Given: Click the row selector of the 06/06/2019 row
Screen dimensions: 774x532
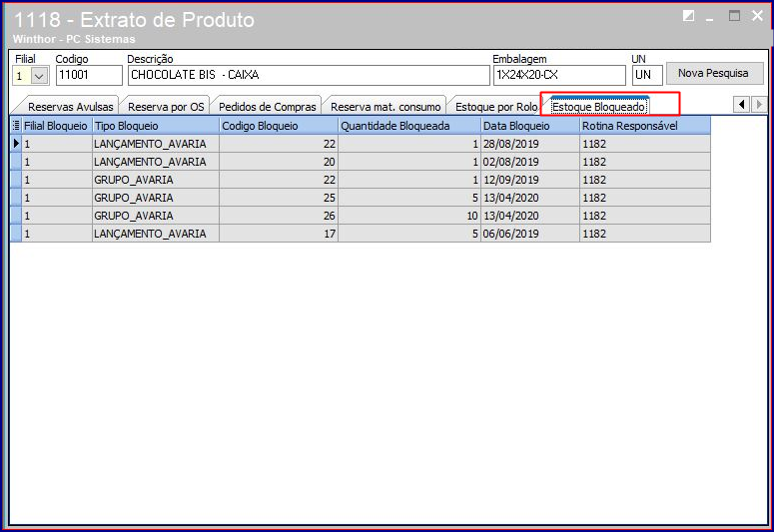Looking at the screenshot, I should (16, 234).
